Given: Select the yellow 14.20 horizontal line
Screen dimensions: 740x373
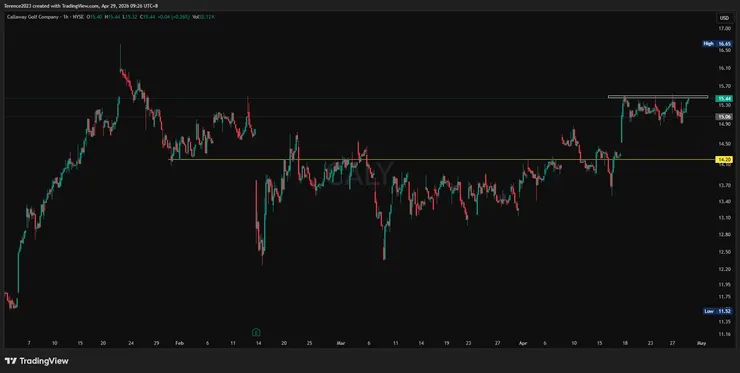Looking at the screenshot, I should tap(443, 160).
